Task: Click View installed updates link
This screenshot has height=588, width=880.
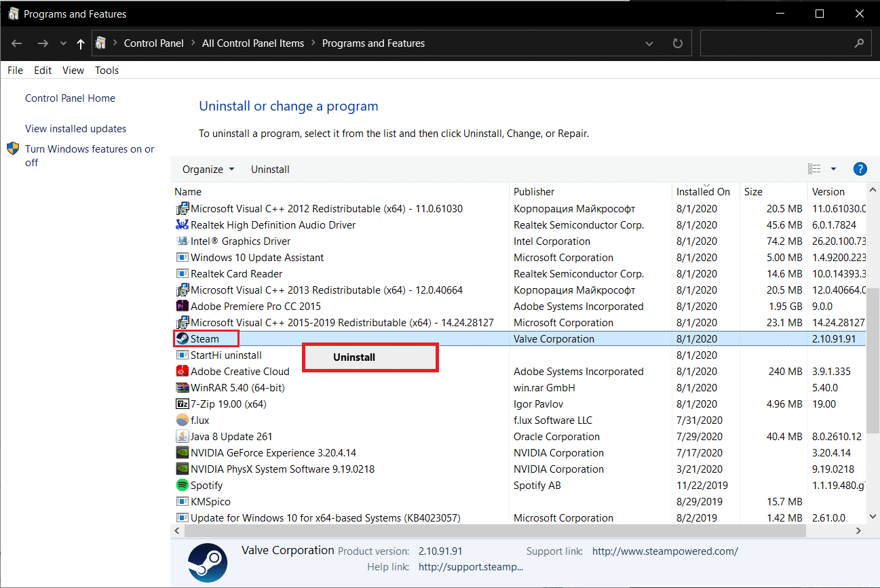Action: (75, 129)
